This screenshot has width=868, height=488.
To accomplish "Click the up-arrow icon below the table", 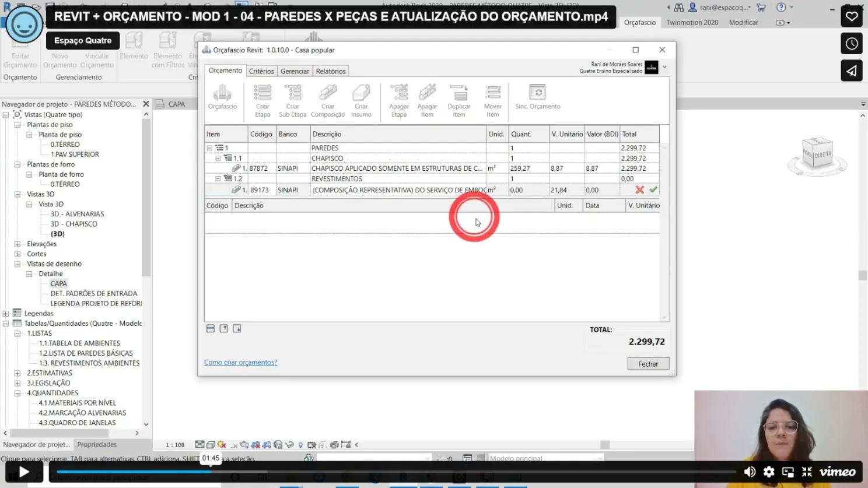I will [x=224, y=329].
